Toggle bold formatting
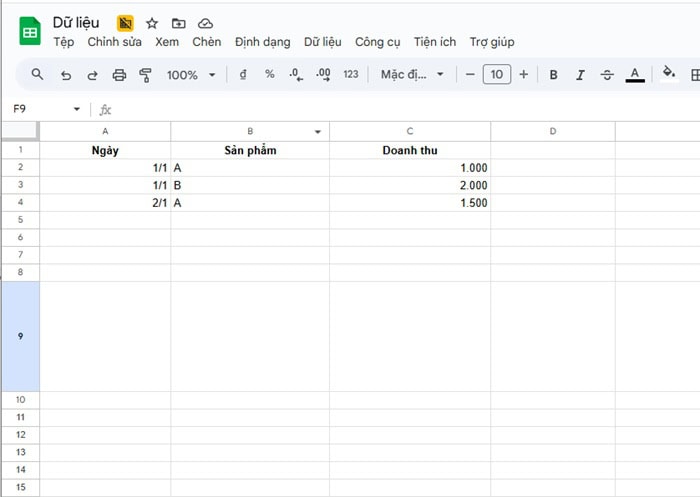This screenshot has height=497, width=700. pos(553,75)
